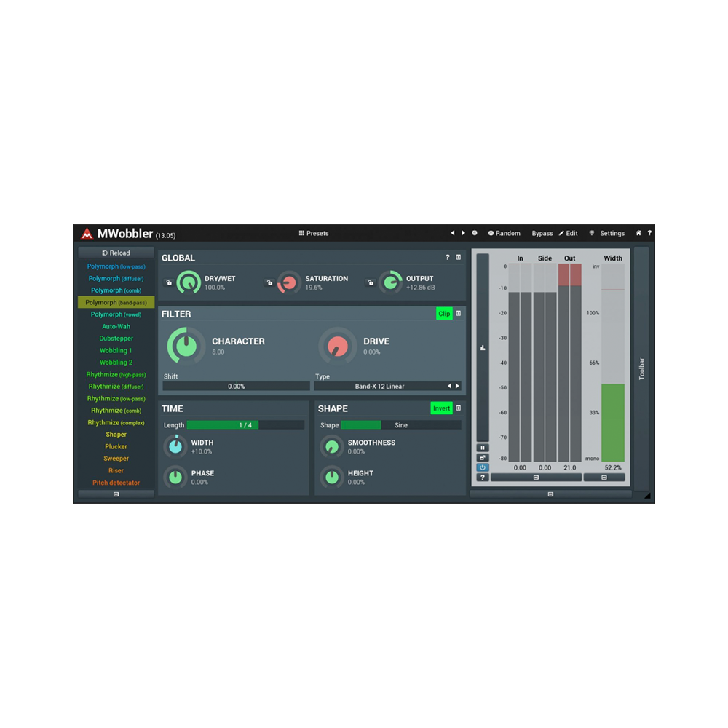
Task: Click the lock icon beside Dry/Wet knob
Action: click(168, 283)
